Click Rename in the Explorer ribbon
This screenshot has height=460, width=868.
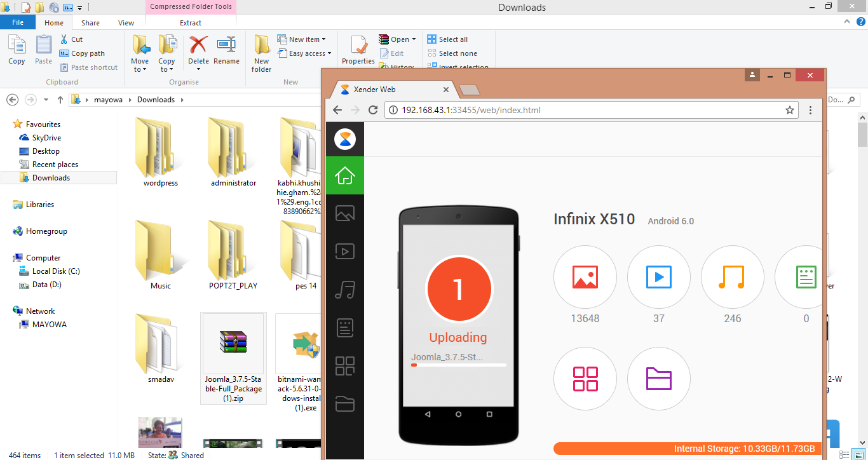tap(226, 51)
